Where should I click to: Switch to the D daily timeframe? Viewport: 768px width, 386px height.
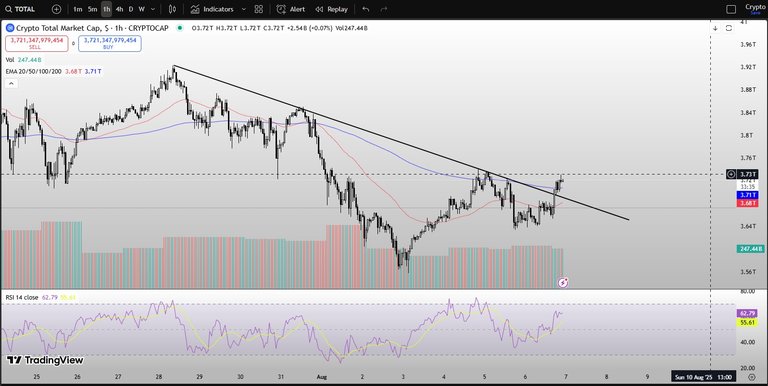pos(131,9)
